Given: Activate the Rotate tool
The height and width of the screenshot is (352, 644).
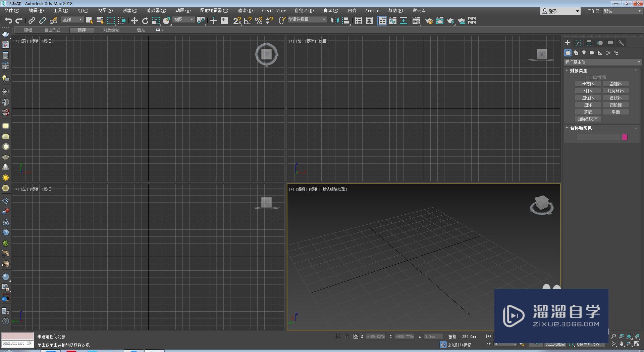Looking at the screenshot, I should [x=145, y=21].
